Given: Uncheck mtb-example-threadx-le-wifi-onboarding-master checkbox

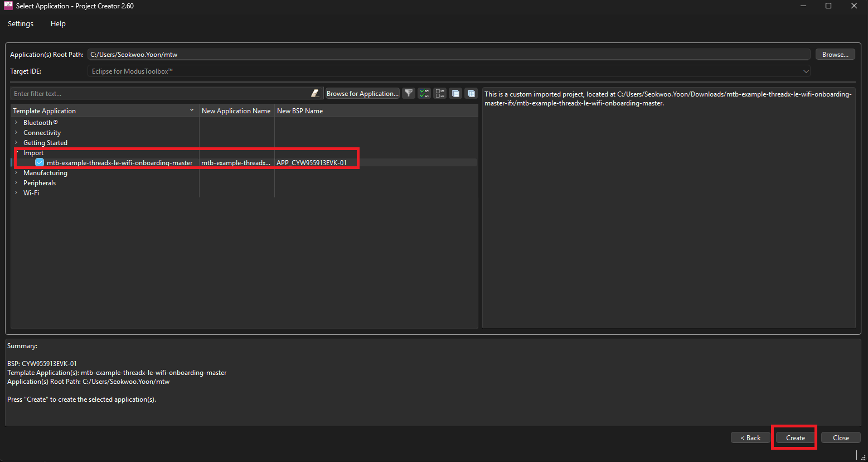Looking at the screenshot, I should pyautogui.click(x=40, y=163).
